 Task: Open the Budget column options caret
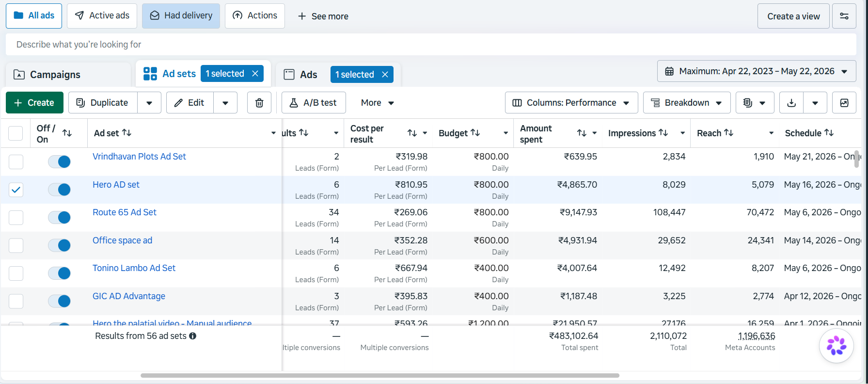pyautogui.click(x=505, y=133)
